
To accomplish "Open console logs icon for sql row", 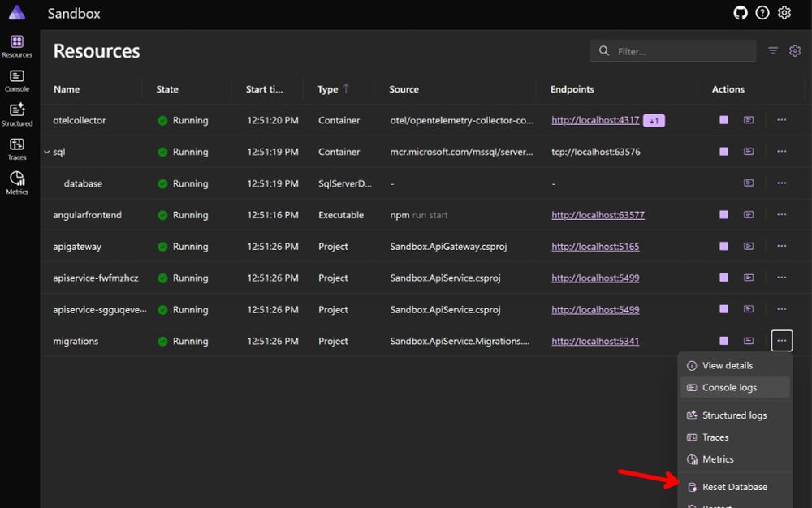I will 749,152.
